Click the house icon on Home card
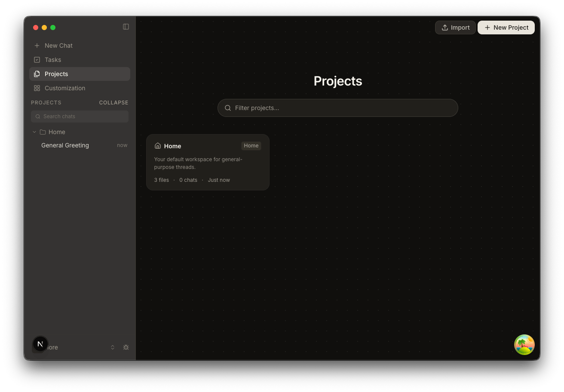564x392 pixels. (x=158, y=146)
